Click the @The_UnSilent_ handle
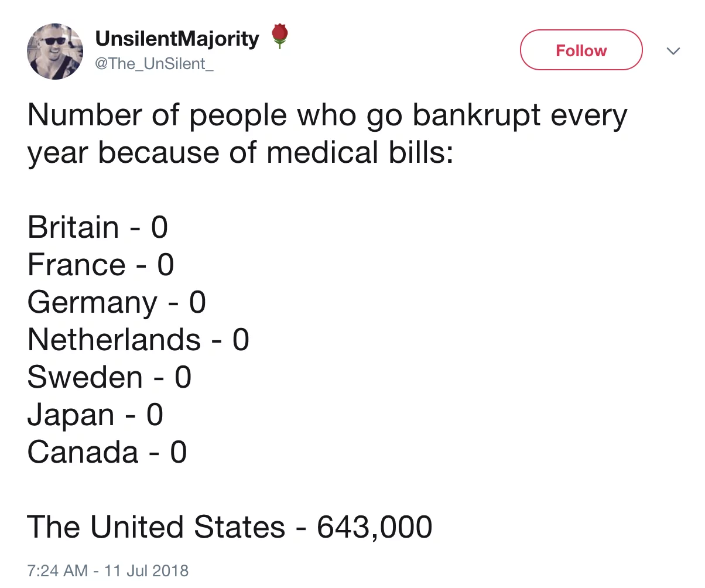 coord(153,63)
